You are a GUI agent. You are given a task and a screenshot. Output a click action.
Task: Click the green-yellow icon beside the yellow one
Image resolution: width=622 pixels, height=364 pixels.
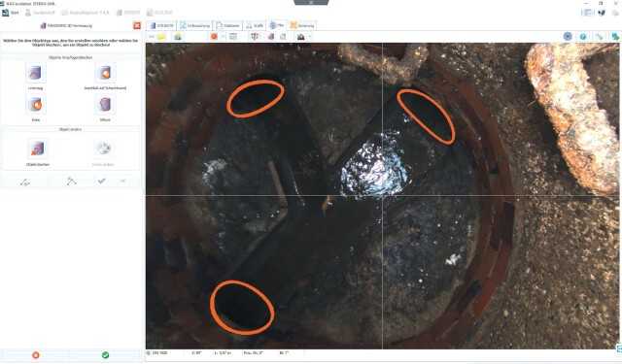(177, 37)
